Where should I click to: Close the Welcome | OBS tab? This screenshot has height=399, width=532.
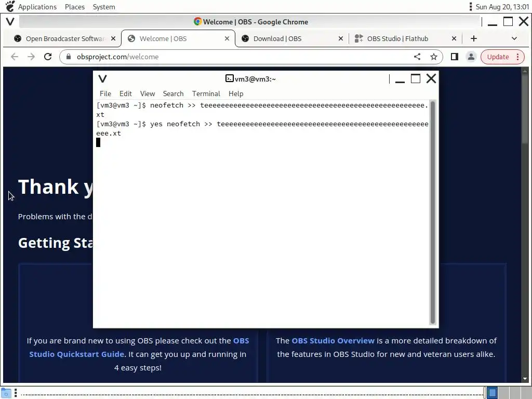point(227,38)
